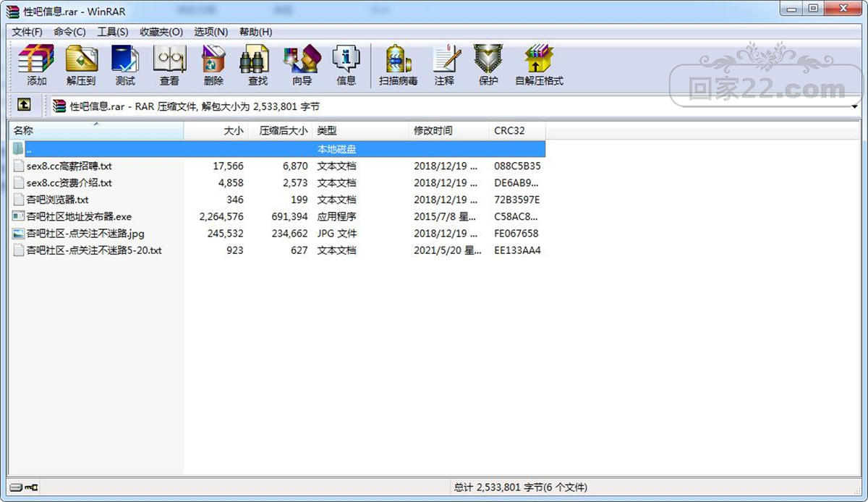The width and height of the screenshot is (868, 502).
Task: Maximize the WinRAR window
Action: (814, 9)
